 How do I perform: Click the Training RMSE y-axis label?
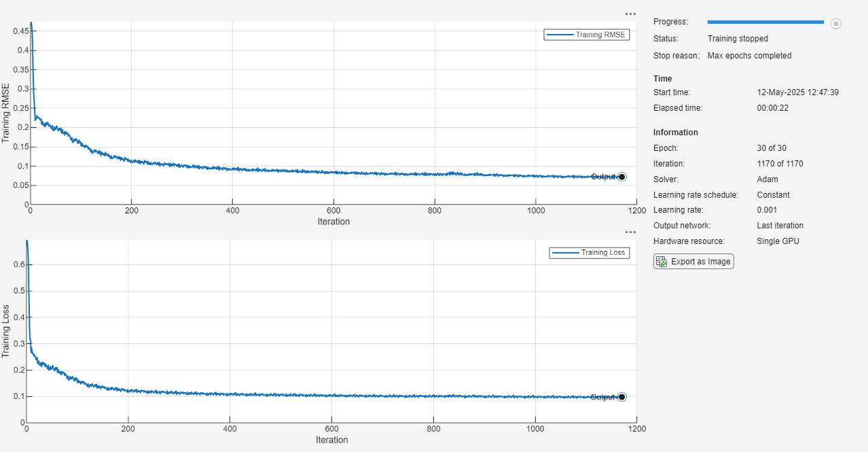pos(6,113)
